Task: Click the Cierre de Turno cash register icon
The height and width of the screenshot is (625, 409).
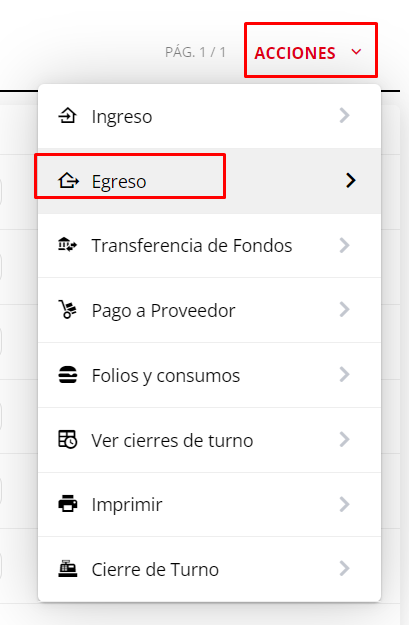Action: tap(68, 569)
